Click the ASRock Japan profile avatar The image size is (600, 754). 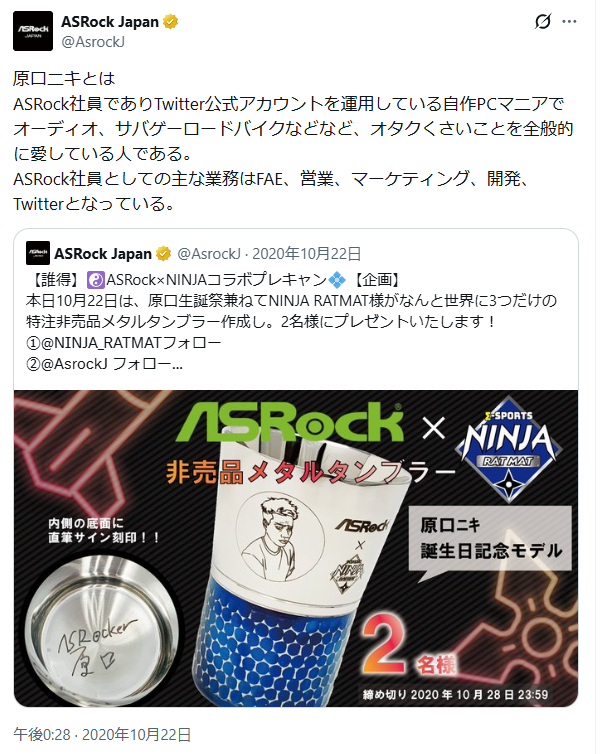tap(33, 31)
